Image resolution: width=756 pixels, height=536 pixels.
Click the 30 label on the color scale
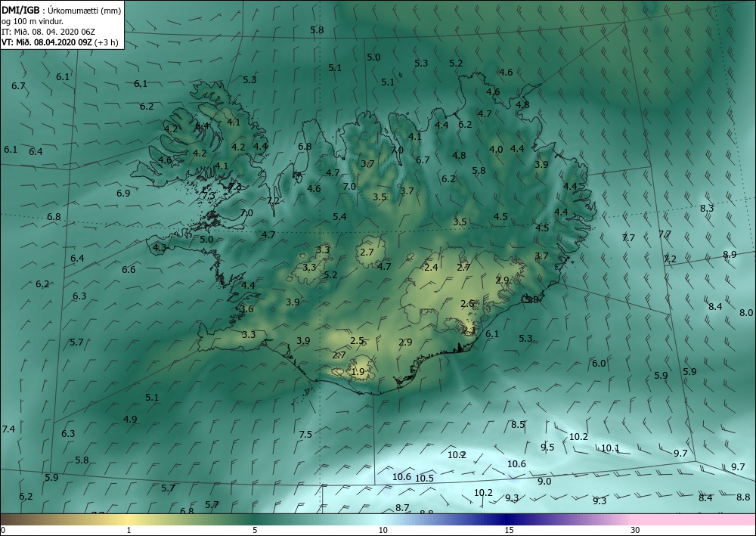coord(636,530)
